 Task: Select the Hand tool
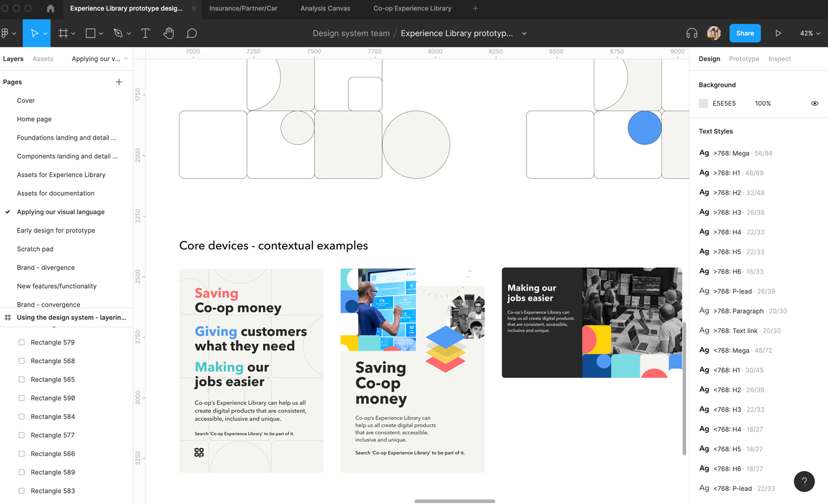point(169,33)
